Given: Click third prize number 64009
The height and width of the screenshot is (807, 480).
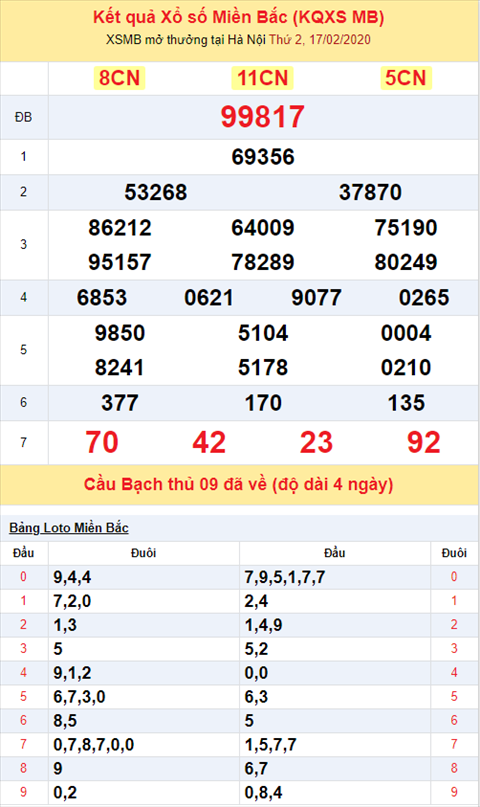Looking at the screenshot, I should pos(263,228).
